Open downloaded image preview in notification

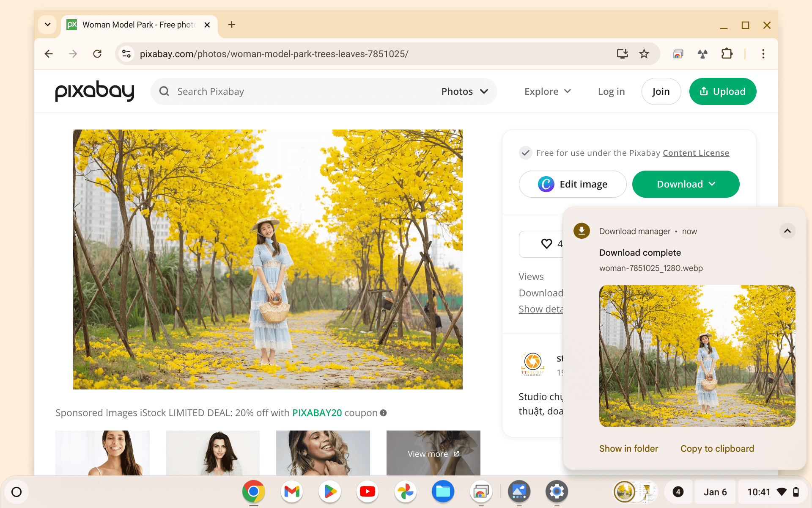(697, 356)
